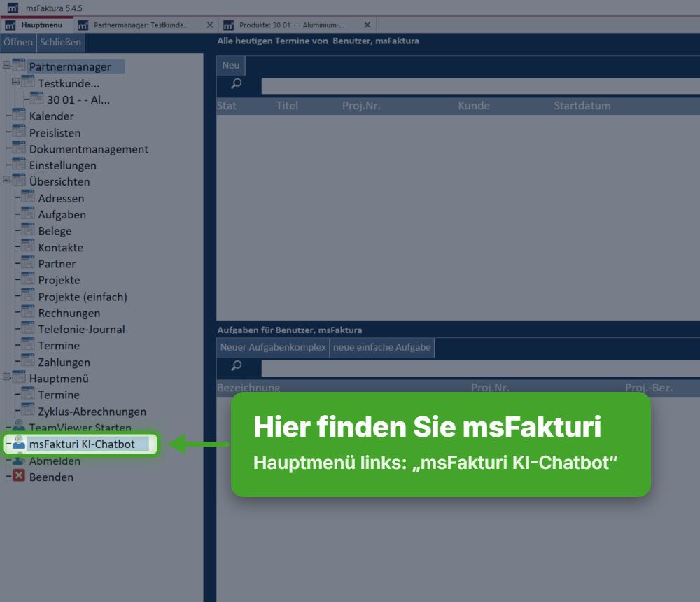This screenshot has width=700, height=602.
Task: Click the Dokumentmanagement tree icon
Action: [19, 148]
